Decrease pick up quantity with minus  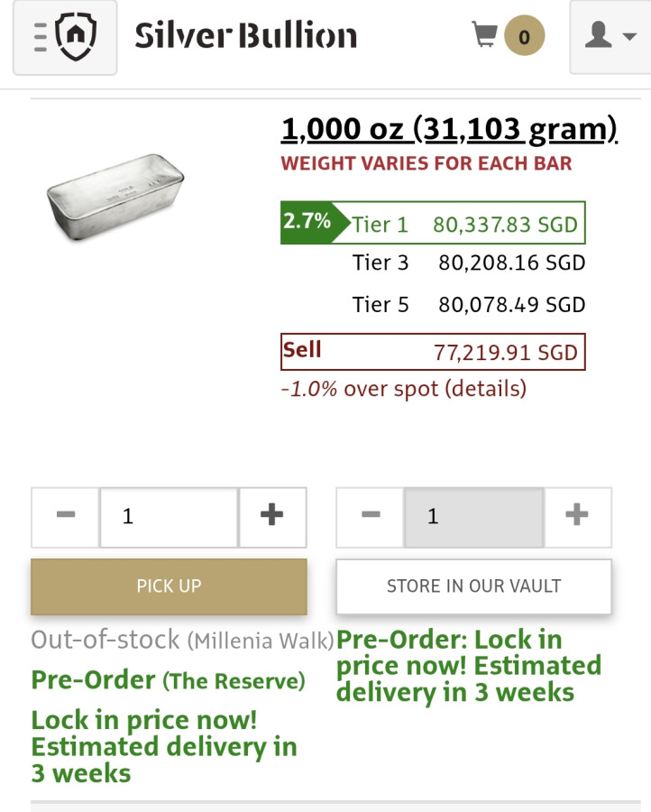pyautogui.click(x=66, y=516)
